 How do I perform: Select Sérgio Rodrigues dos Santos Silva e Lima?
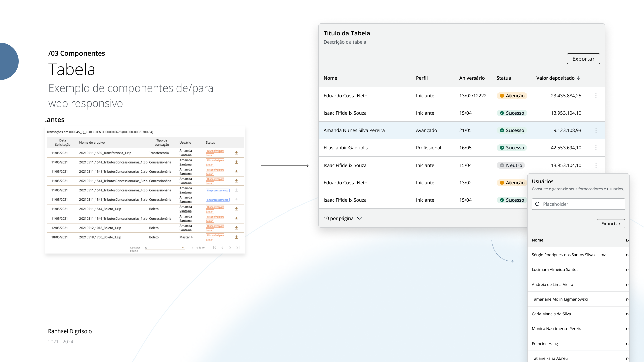569,255
